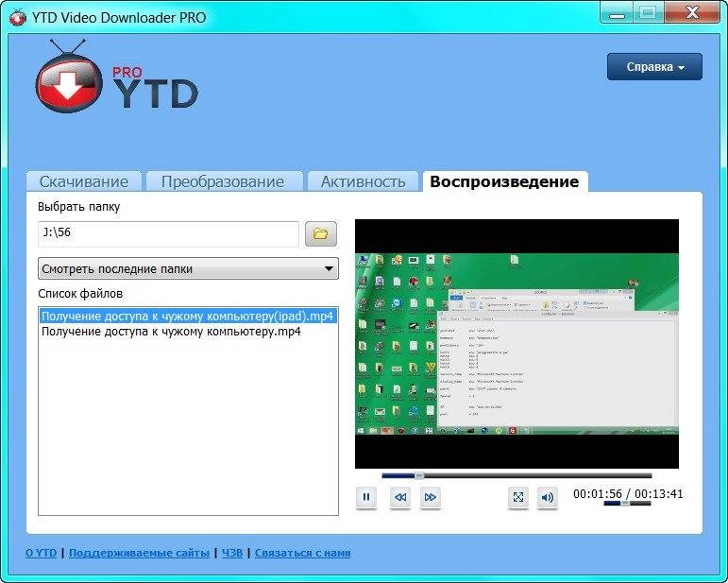Click the playback time 00:01:56 / 00:13:41
The image size is (728, 583).
(628, 494)
